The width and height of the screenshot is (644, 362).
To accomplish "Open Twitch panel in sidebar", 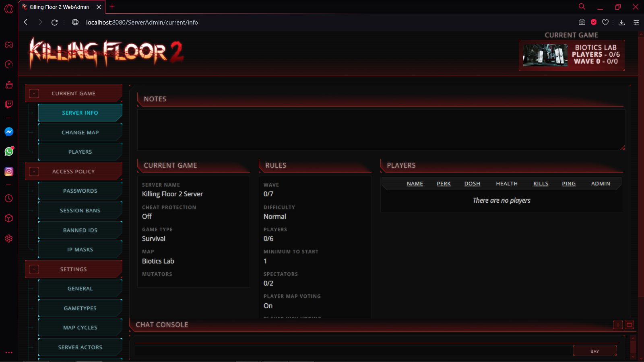I will [9, 105].
